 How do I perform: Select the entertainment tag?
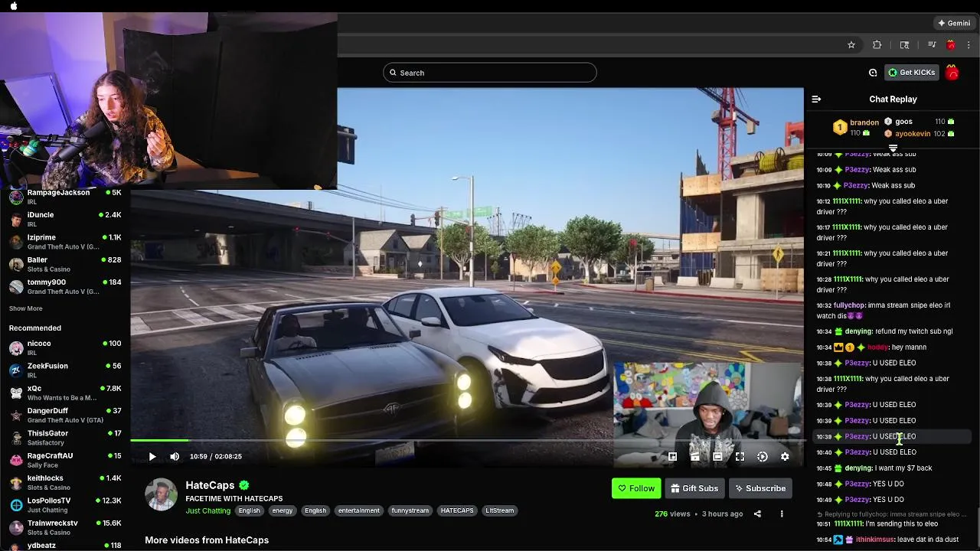pyautogui.click(x=358, y=510)
